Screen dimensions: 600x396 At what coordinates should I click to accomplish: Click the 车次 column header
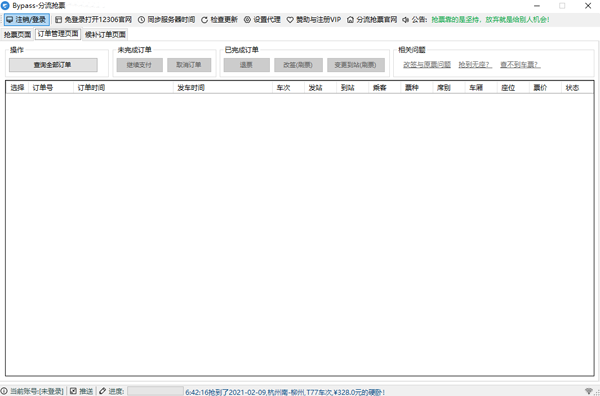click(289, 88)
